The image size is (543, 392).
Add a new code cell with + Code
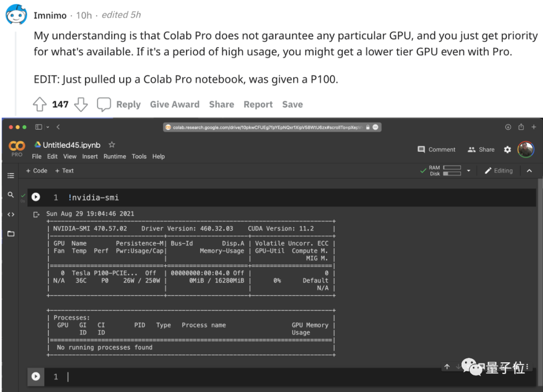pyautogui.click(x=36, y=170)
